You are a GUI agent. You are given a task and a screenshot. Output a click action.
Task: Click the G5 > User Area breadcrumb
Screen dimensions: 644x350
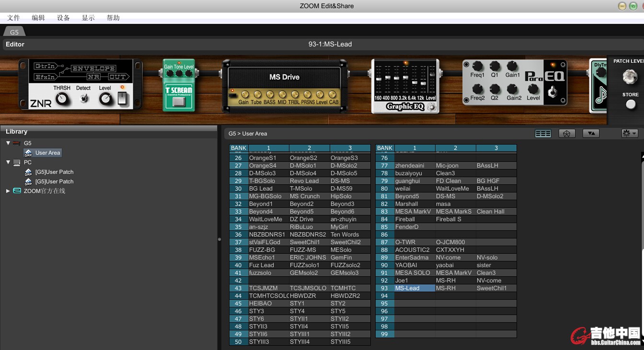pyautogui.click(x=248, y=134)
